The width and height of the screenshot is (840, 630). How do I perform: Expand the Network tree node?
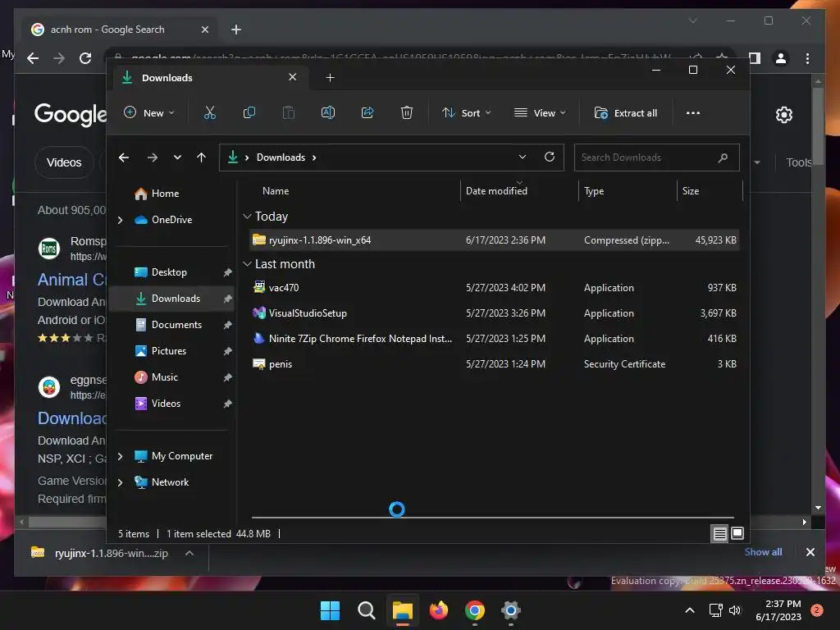(x=120, y=482)
